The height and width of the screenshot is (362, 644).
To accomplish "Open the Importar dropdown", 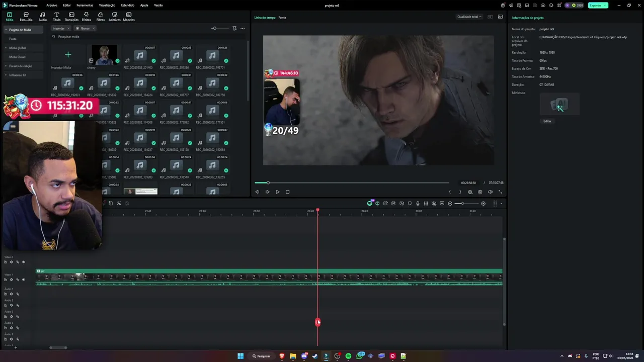I will click(61, 28).
